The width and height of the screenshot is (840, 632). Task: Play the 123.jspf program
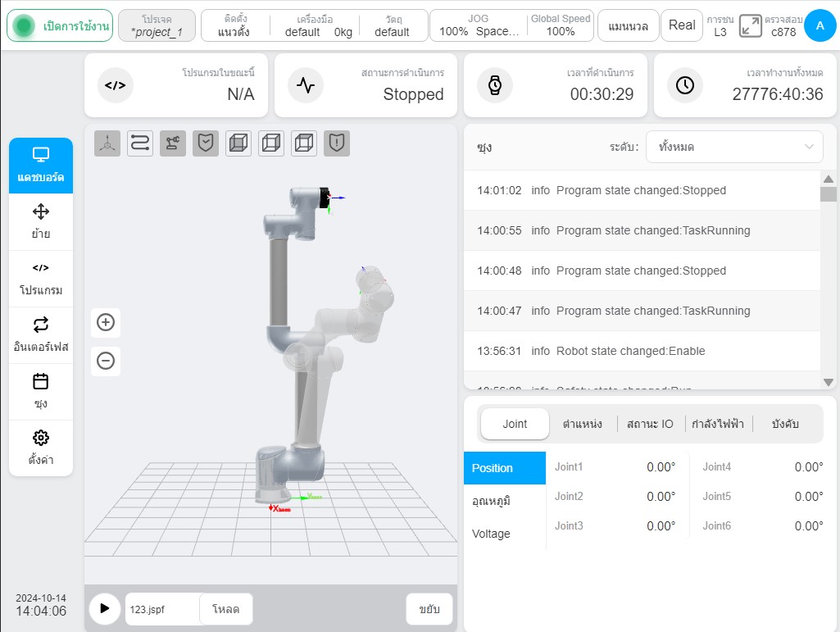click(104, 608)
